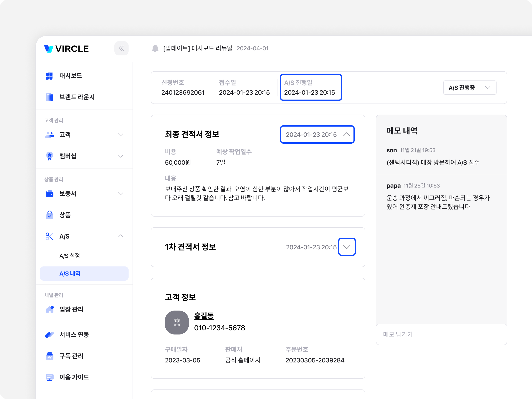This screenshot has width=532, height=399.
Task: Open customer 홍길동 profile link
Action: click(204, 316)
